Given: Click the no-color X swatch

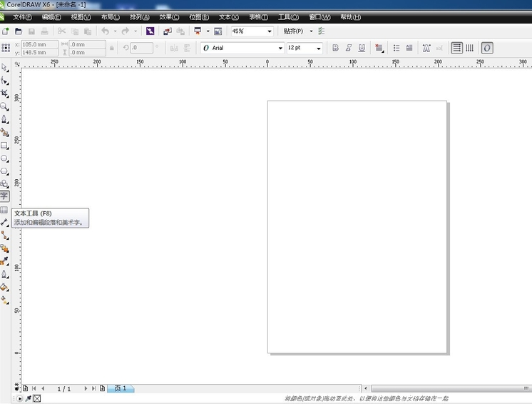Looking at the screenshot, I should (x=37, y=398).
